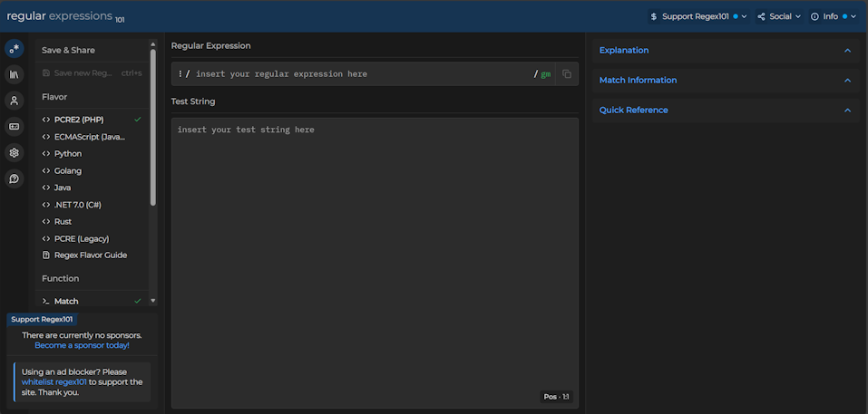Click code icon next to Python
This screenshot has width=868, height=414.
[x=46, y=154]
